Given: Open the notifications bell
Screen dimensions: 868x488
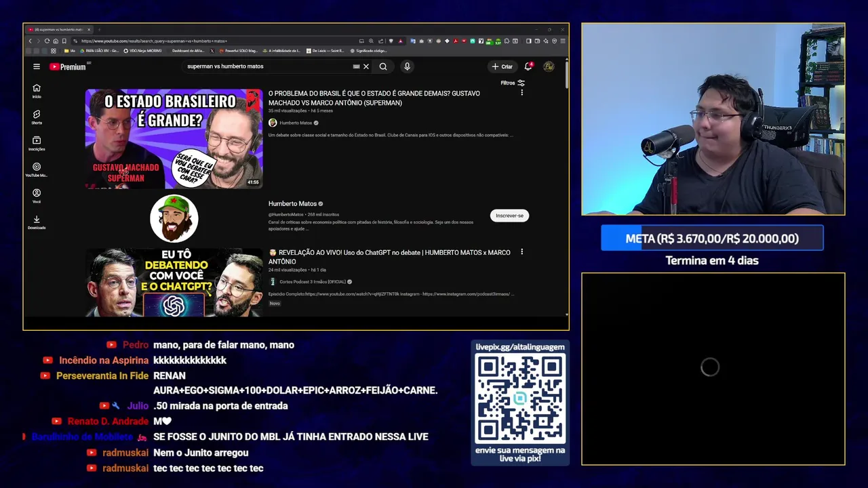Looking at the screenshot, I should 528,66.
